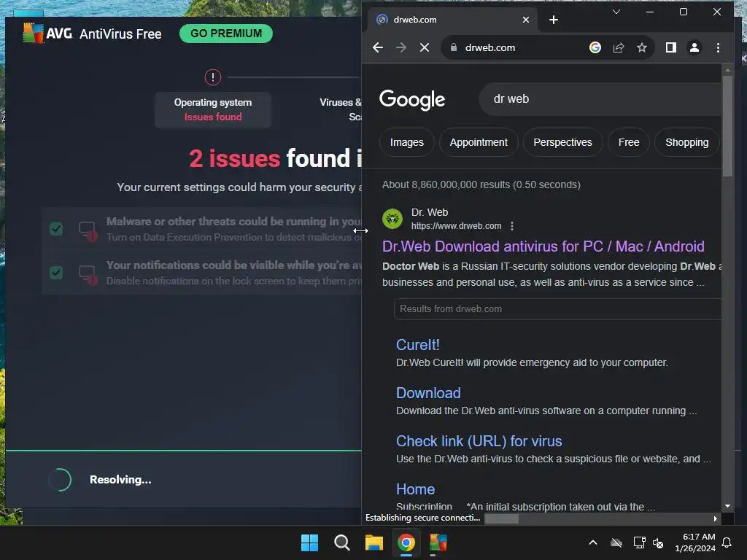This screenshot has height=560, width=747.
Task: Open File Explorer from taskbar
Action: coord(374,542)
